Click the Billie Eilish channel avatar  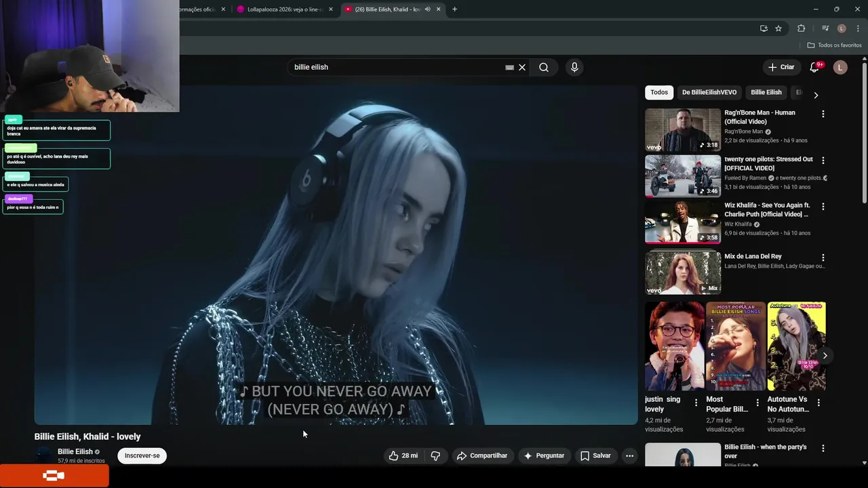tap(44, 455)
